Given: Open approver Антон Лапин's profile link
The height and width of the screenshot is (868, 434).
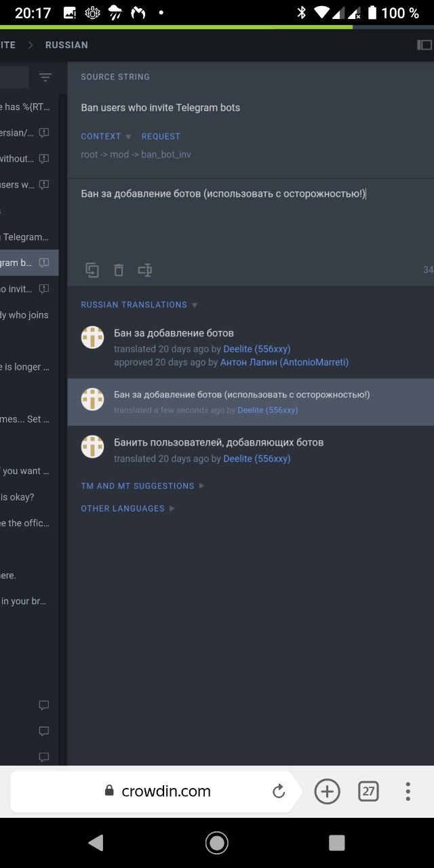Looking at the screenshot, I should 284,362.
